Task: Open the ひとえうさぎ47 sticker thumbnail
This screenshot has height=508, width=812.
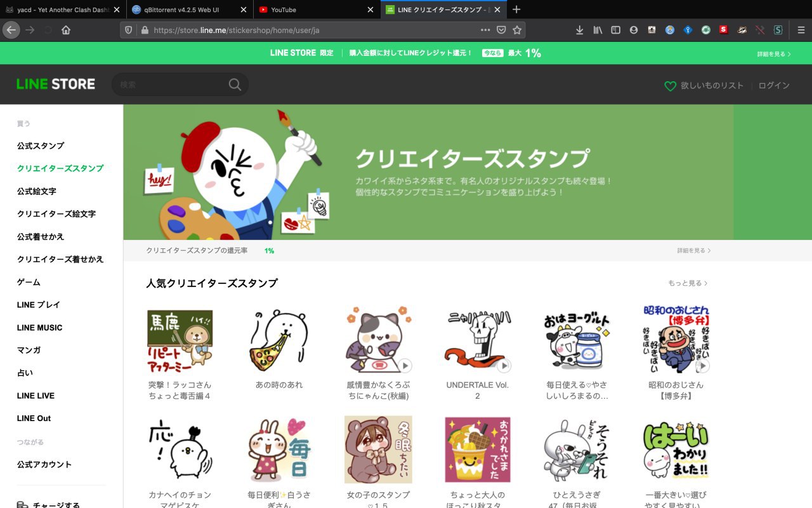Action: pyautogui.click(x=577, y=450)
